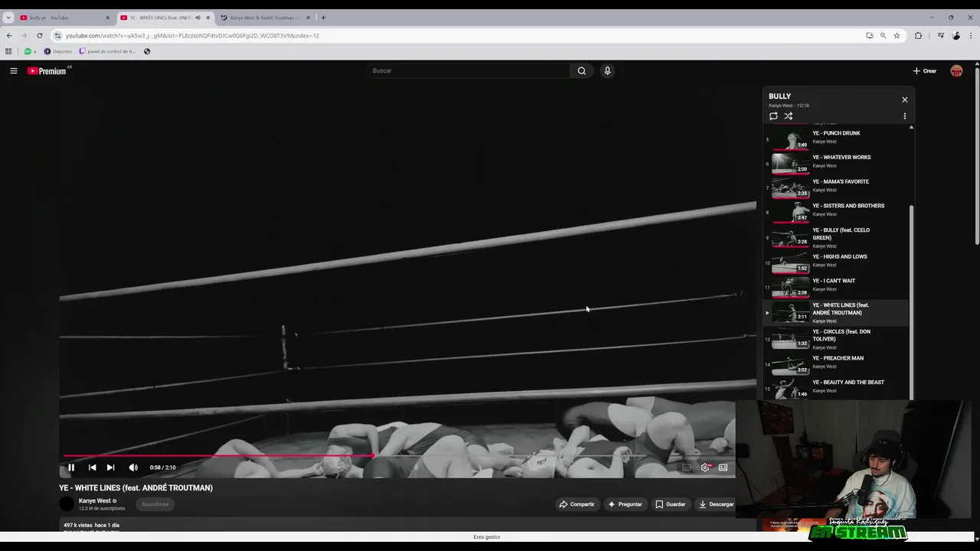Screen dimensions: 980x551
Task: Open the media control icon in Chrome toolbar
Action: point(941,35)
